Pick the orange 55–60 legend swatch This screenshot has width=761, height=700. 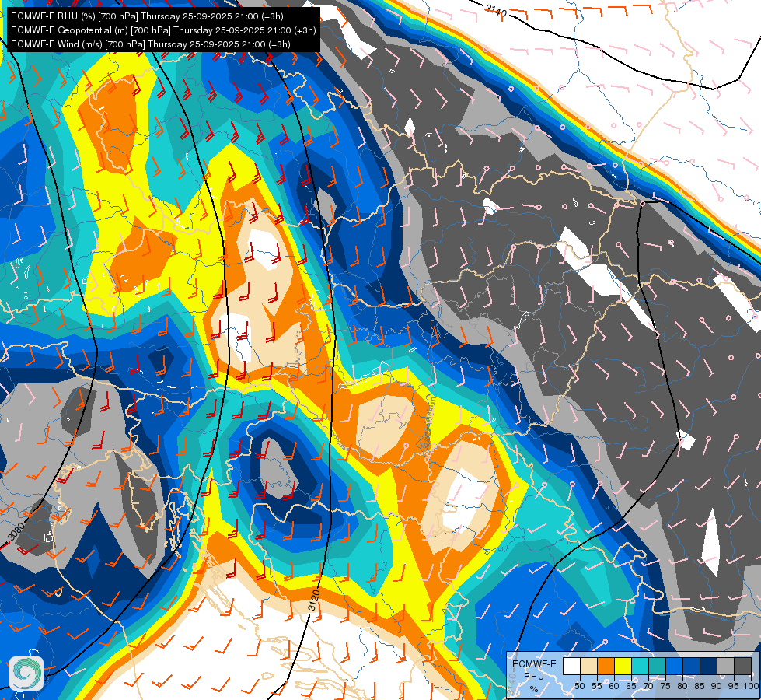tap(606, 666)
